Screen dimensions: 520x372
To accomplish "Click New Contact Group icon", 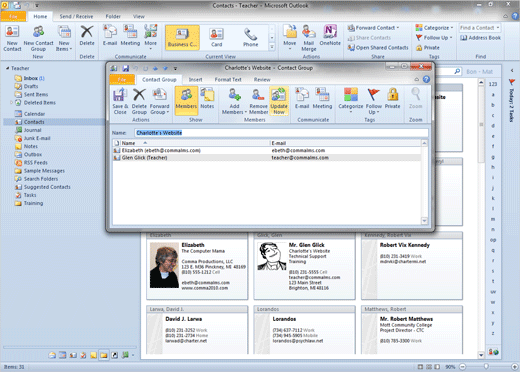I will pyautogui.click(x=38, y=32).
